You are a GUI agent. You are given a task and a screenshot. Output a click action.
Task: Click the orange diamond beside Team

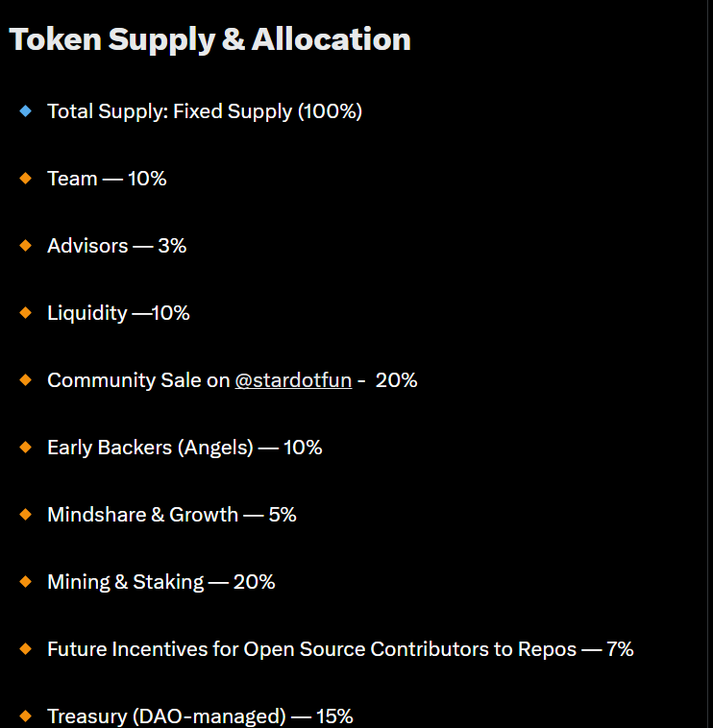pyautogui.click(x=26, y=179)
